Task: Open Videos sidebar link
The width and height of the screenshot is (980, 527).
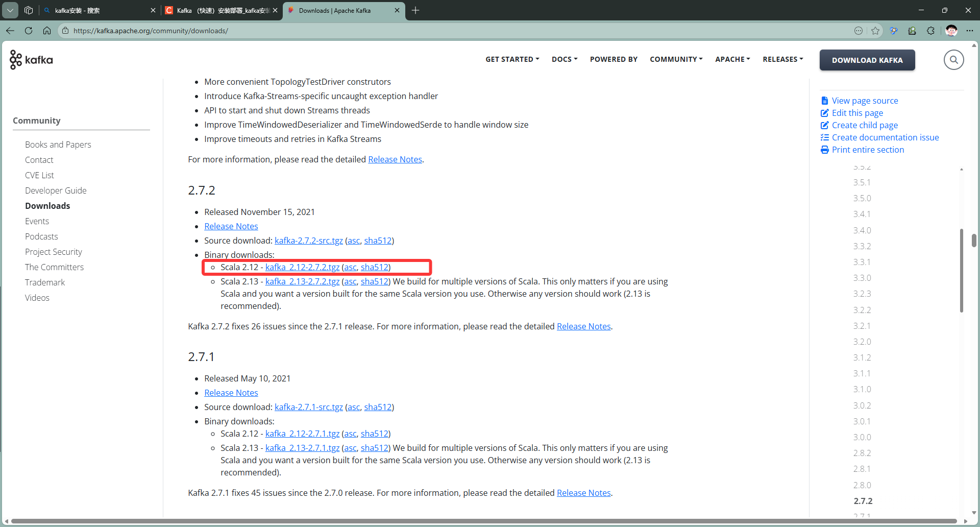Action: 37,298
